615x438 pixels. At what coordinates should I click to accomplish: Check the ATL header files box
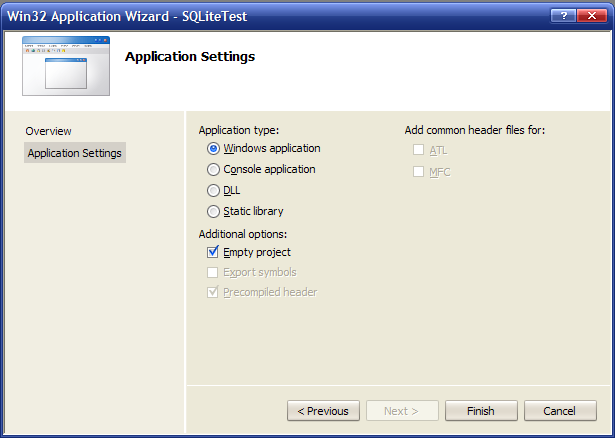(418, 150)
